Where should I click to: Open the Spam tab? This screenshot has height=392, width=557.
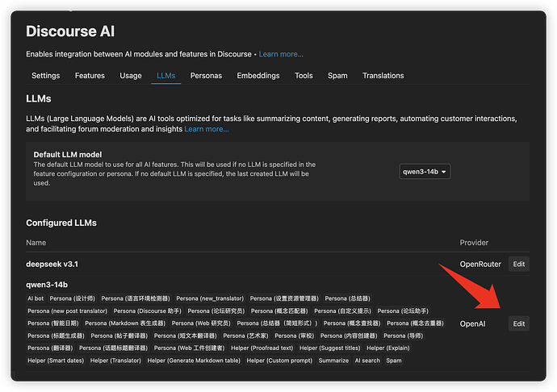pos(337,76)
